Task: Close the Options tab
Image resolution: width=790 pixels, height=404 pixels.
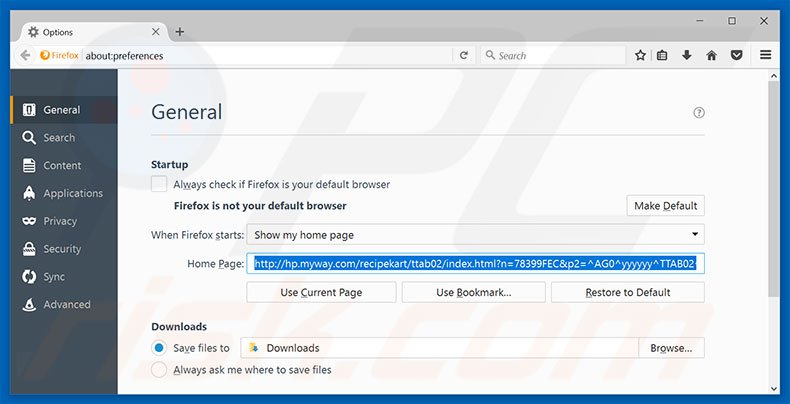Action: coord(156,32)
